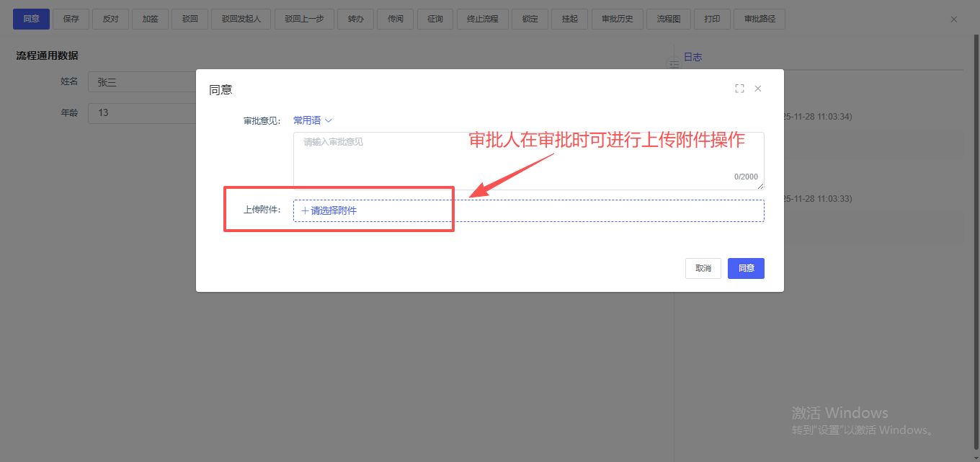Focus the 审批意见 text area
980x462 pixels.
[528, 160]
